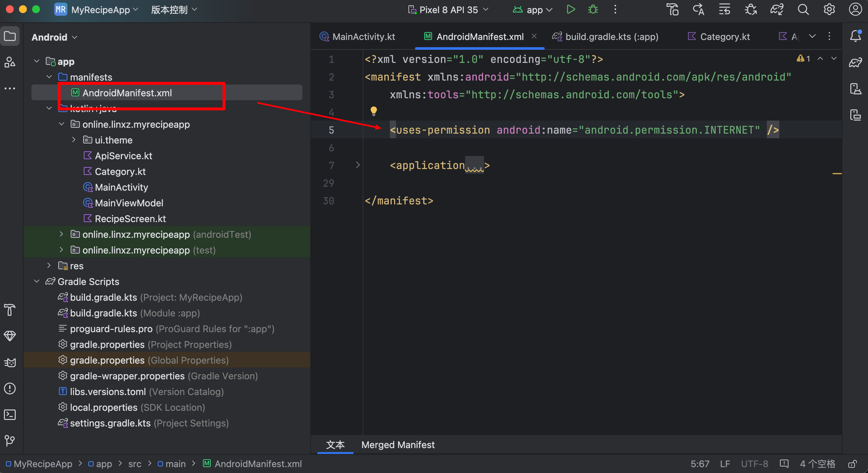
Task: Open Running Devices icon on right sidebar
Action: tap(855, 115)
